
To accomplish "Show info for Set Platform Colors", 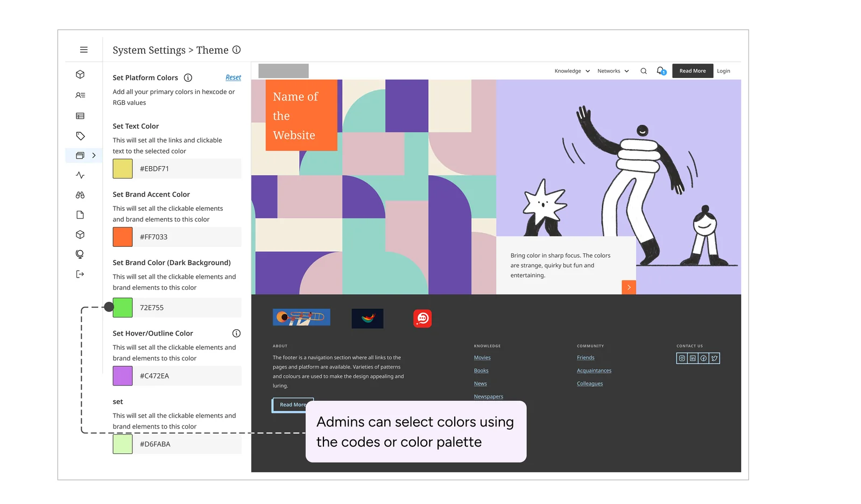I will click(188, 77).
